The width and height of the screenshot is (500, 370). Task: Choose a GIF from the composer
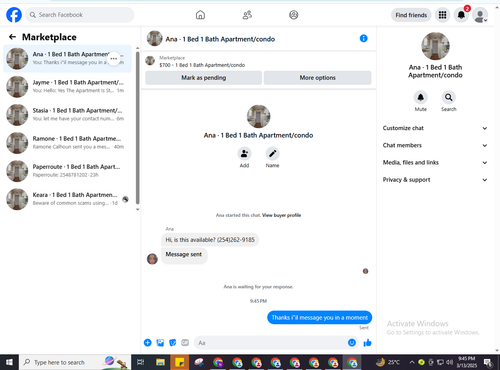pyautogui.click(x=185, y=343)
